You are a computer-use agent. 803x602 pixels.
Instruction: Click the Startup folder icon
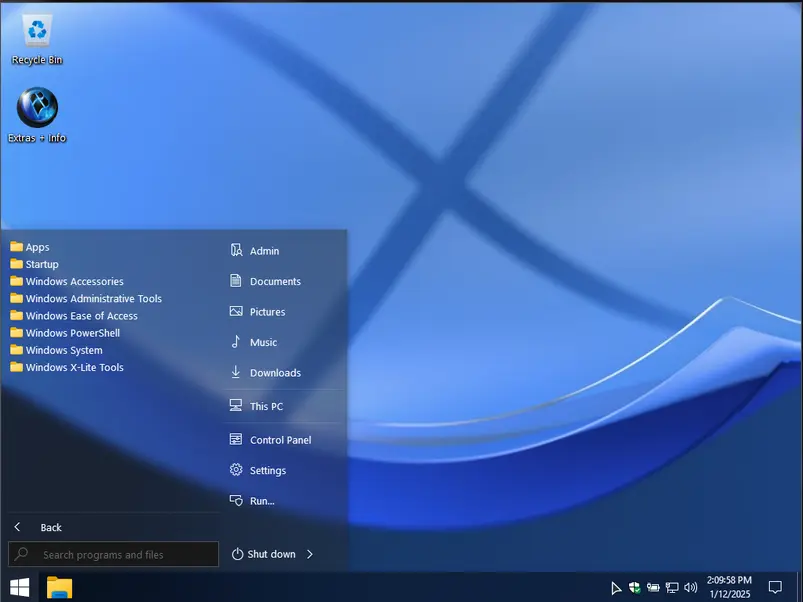[x=16, y=264]
